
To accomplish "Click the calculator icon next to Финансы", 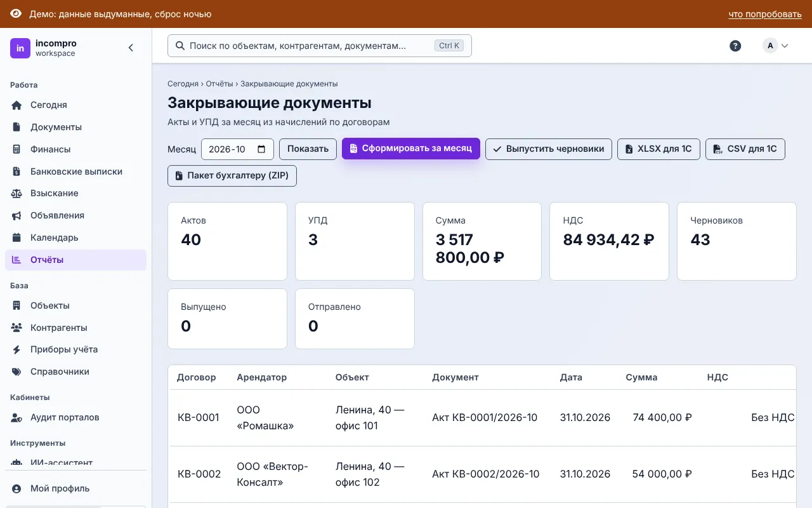I will (x=17, y=149).
